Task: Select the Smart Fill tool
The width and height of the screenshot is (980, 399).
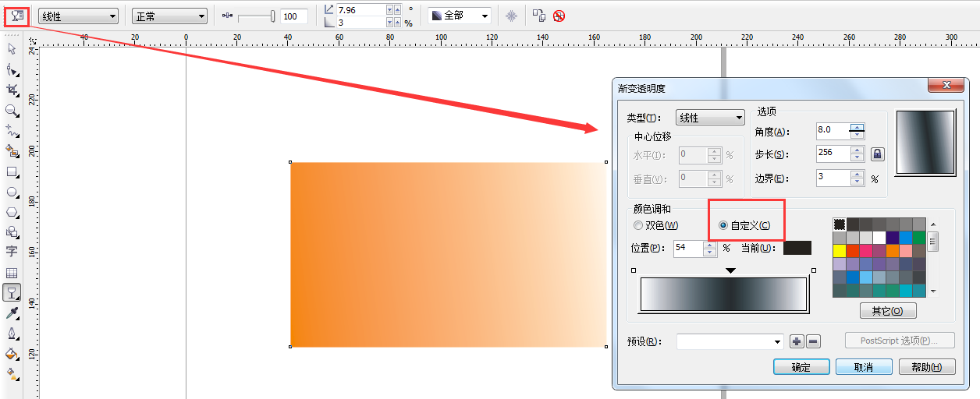Action: tap(12, 150)
